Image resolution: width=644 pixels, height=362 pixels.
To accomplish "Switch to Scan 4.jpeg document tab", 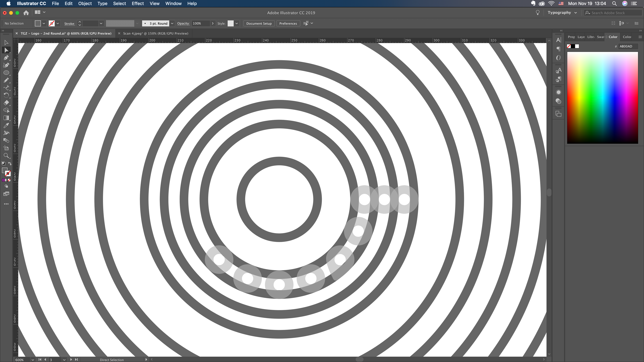I will point(155,33).
